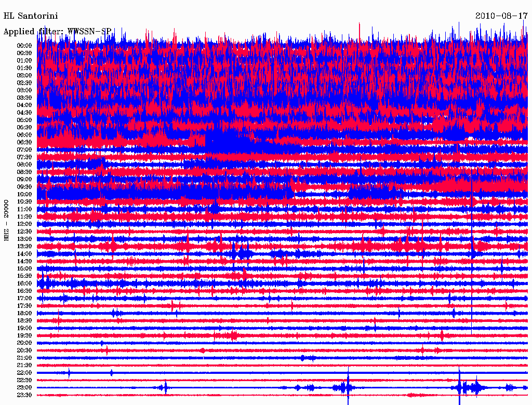Click the date '2010-08-17'
Image resolution: width=532 pixels, height=405 pixels.
coord(501,16)
